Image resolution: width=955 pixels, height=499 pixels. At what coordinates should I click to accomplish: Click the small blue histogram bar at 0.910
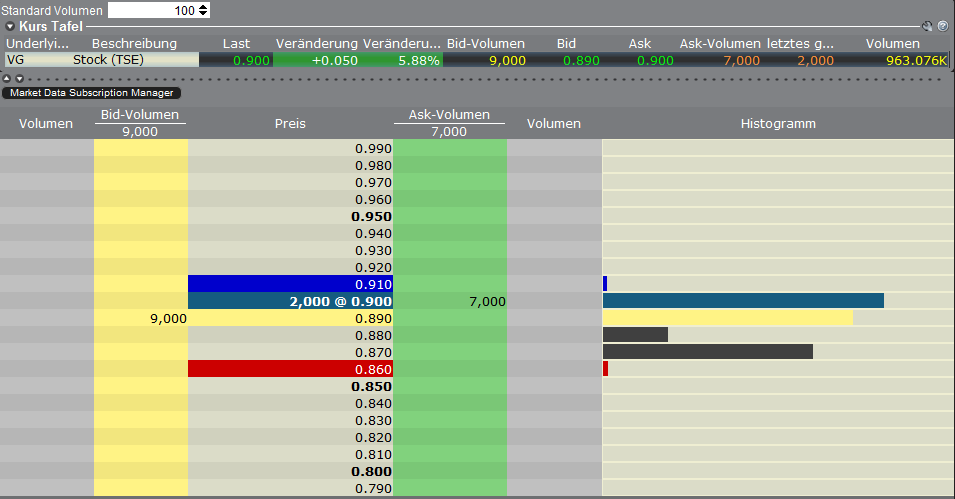point(605,283)
